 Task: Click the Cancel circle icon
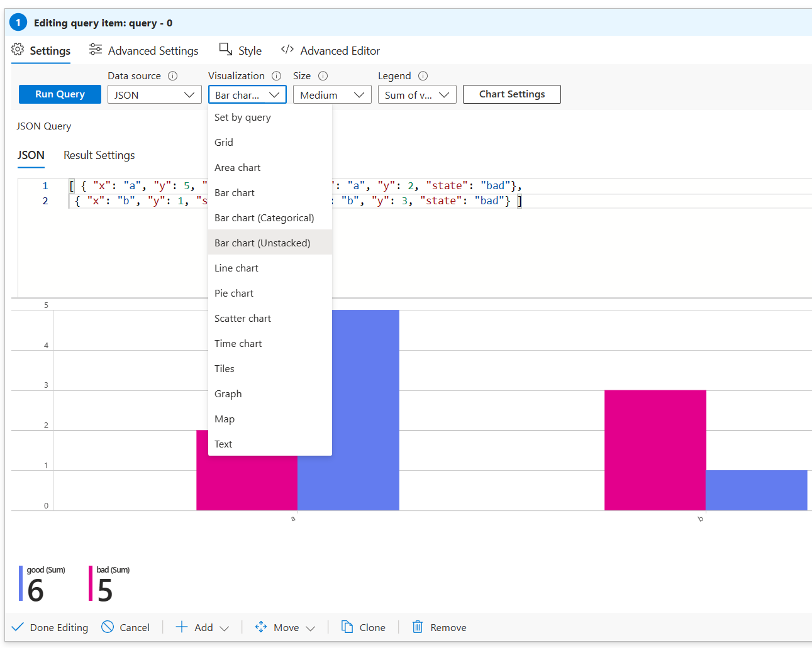(106, 627)
